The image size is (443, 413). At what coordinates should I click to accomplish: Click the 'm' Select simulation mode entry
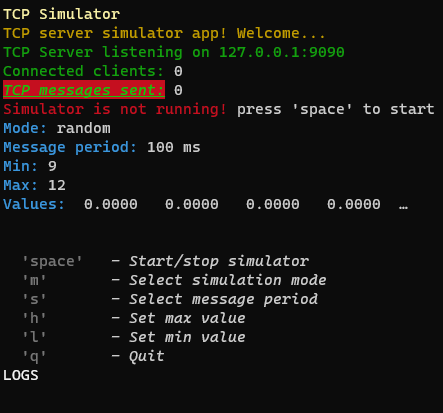[174, 280]
